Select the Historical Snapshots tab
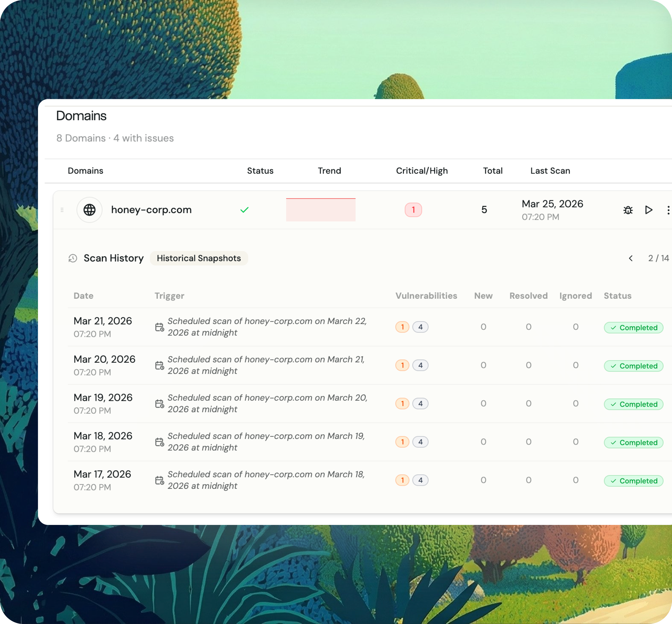This screenshot has width=672, height=624. [x=199, y=258]
